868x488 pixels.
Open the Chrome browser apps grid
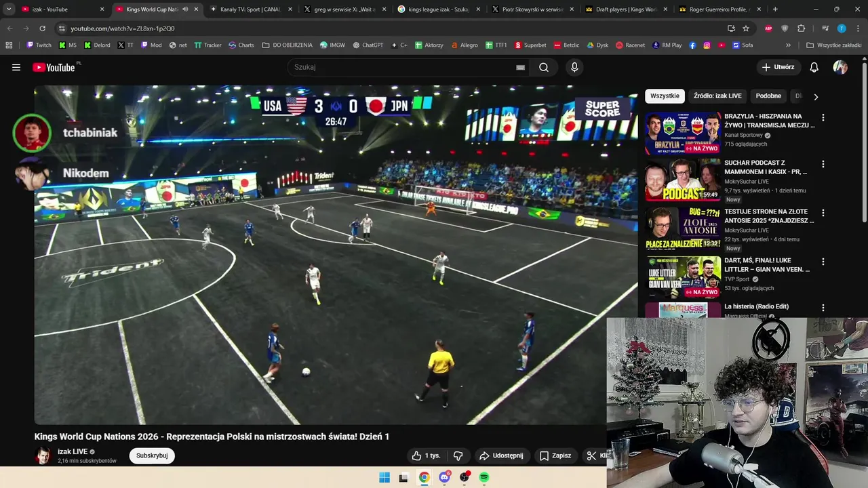pyautogui.click(x=9, y=45)
